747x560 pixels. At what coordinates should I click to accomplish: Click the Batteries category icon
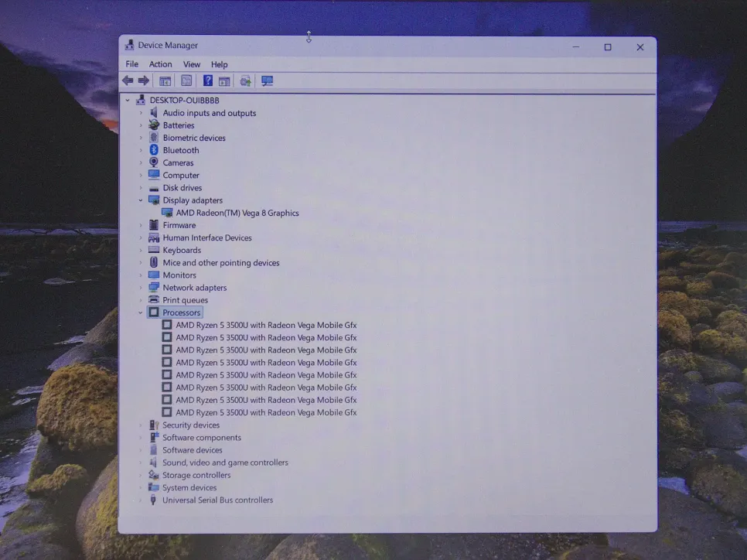[153, 125]
